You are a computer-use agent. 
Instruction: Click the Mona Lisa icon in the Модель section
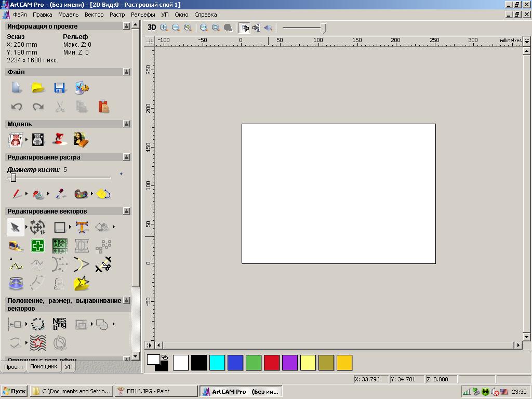pos(82,139)
